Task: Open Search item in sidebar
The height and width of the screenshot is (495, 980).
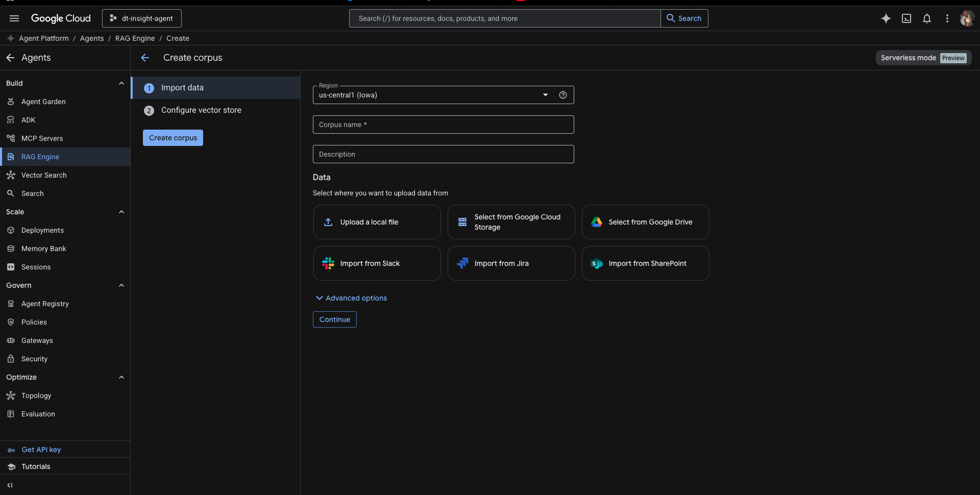Action: click(65, 193)
